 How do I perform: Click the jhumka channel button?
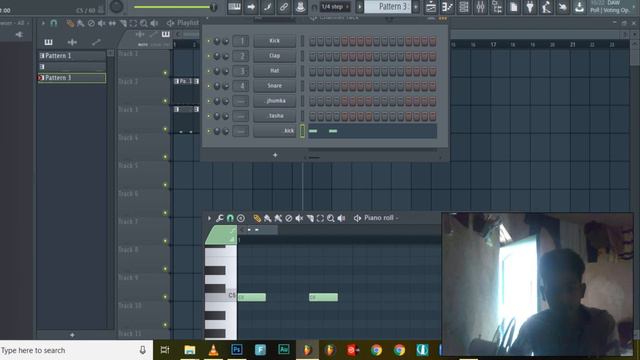[275, 101]
